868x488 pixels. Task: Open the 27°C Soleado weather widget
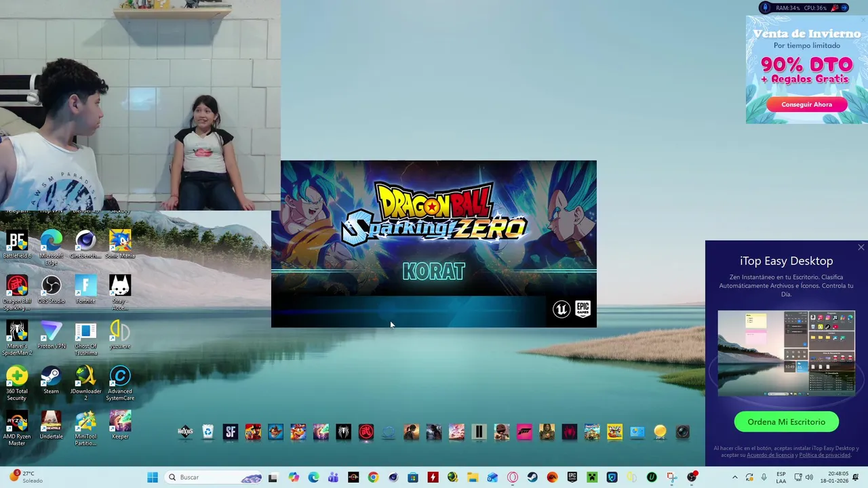pyautogui.click(x=26, y=477)
